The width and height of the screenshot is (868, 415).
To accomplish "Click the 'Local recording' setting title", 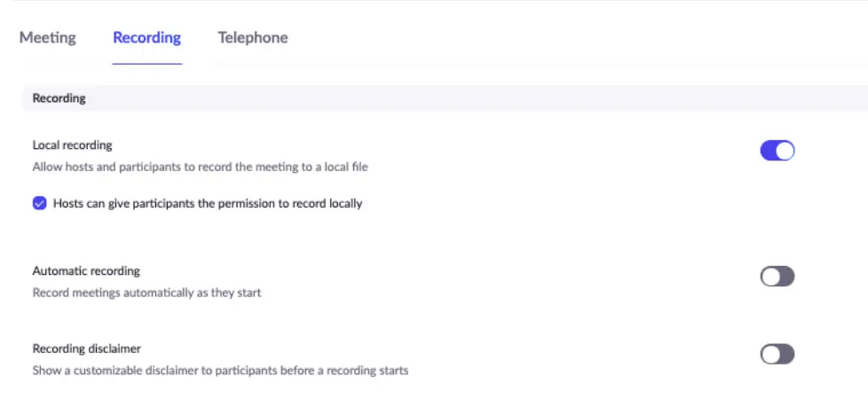I will point(73,145).
